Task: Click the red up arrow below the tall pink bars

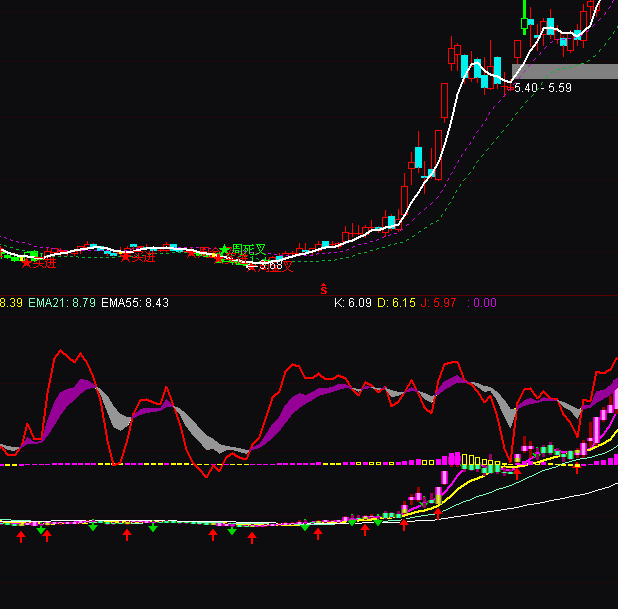Action: pyautogui.click(x=437, y=514)
